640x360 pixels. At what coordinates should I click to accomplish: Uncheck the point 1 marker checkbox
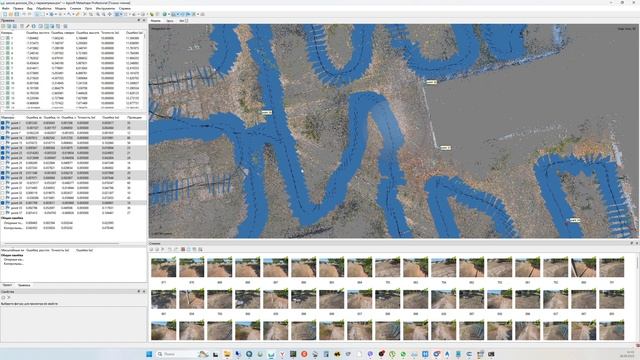2,122
